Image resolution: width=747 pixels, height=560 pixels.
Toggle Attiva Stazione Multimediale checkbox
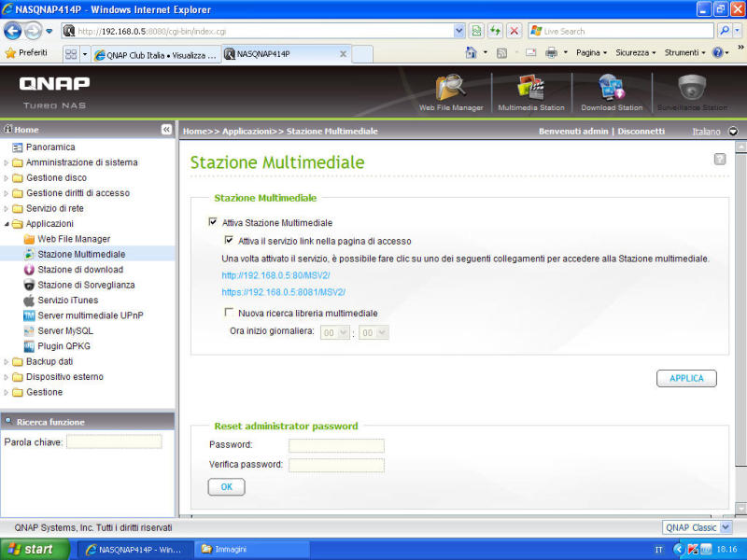pos(213,223)
